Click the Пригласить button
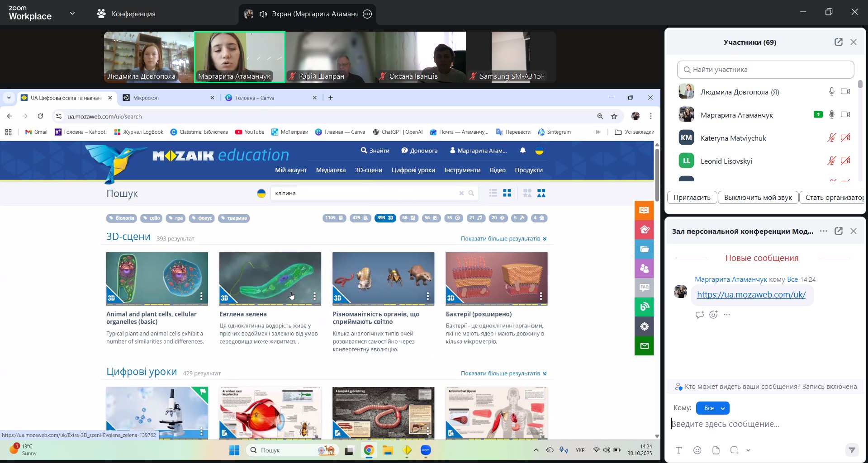The width and height of the screenshot is (868, 463). point(692,198)
